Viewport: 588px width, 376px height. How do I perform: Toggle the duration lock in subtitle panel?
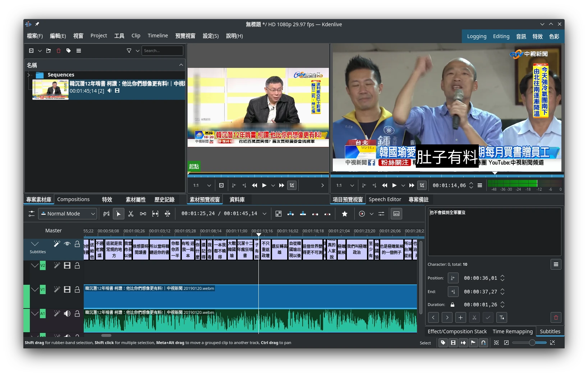[453, 305]
